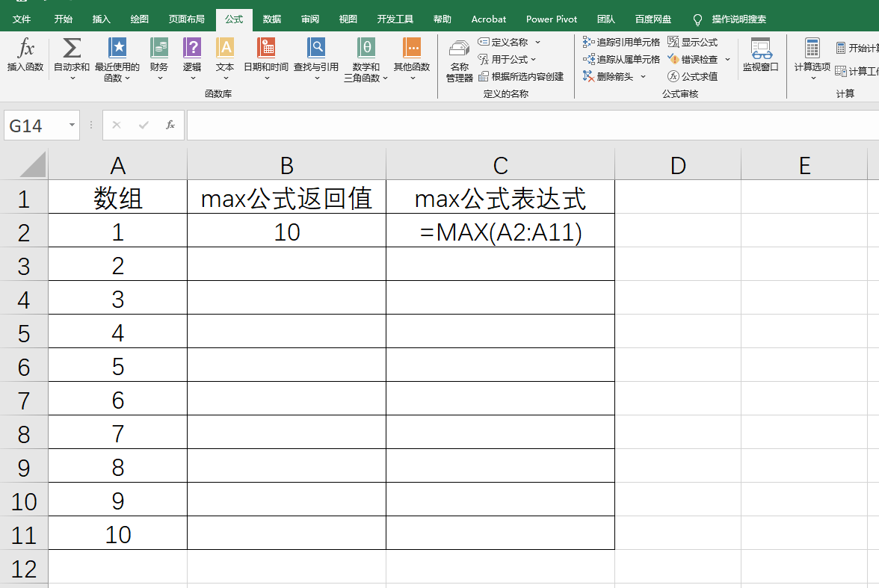Expand the AutoSum dropdown arrow
This screenshot has width=879, height=588.
point(72,78)
